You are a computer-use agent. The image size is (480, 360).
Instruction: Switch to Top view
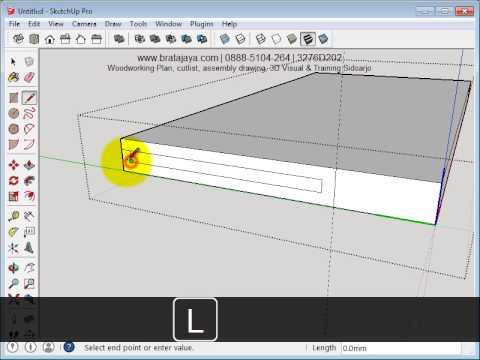[34, 39]
